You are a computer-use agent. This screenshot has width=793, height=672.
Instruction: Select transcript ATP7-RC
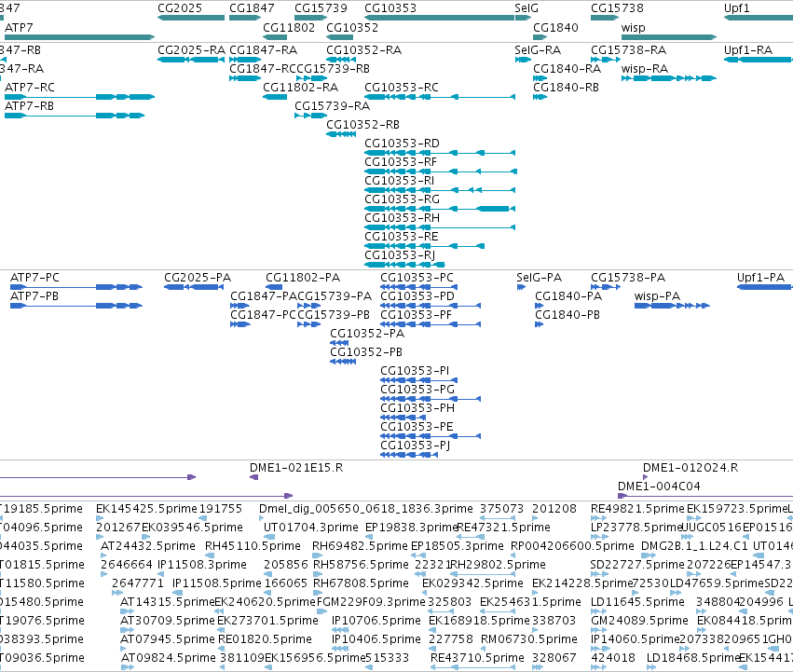(x=79, y=97)
